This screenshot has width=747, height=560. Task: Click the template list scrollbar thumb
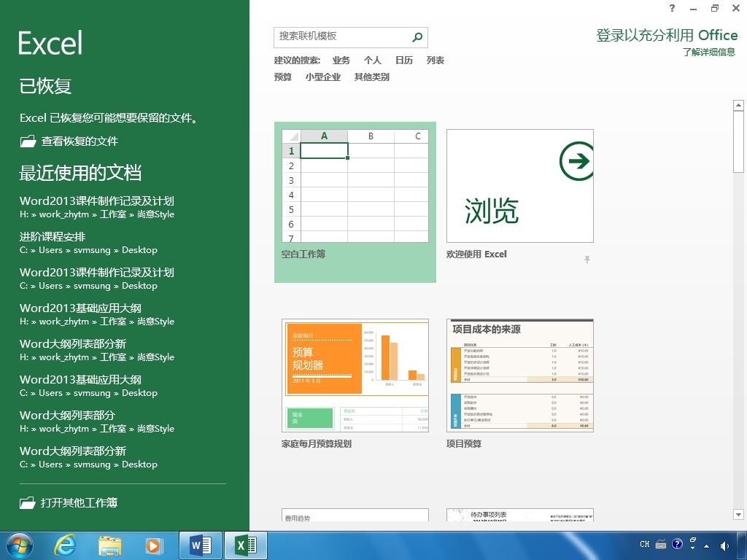pyautogui.click(x=738, y=142)
